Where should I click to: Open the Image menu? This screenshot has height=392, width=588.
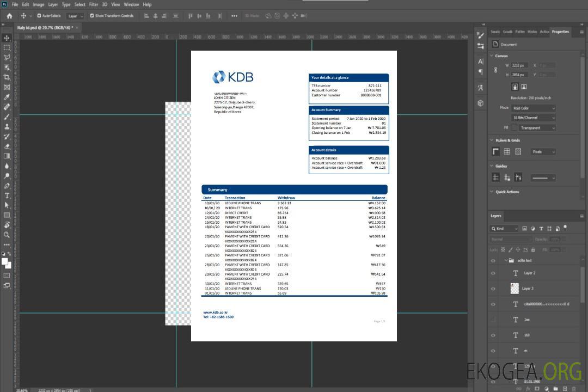point(38,4)
